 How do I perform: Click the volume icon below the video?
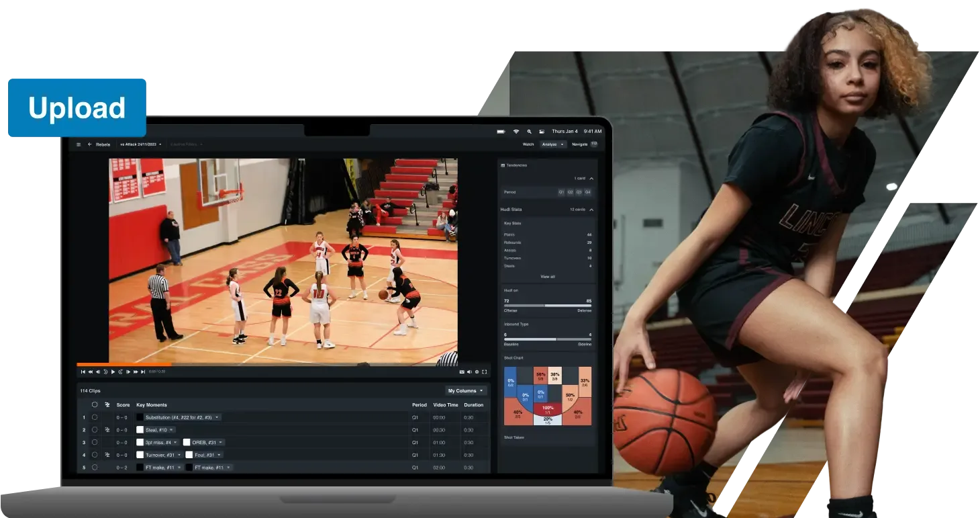click(469, 372)
